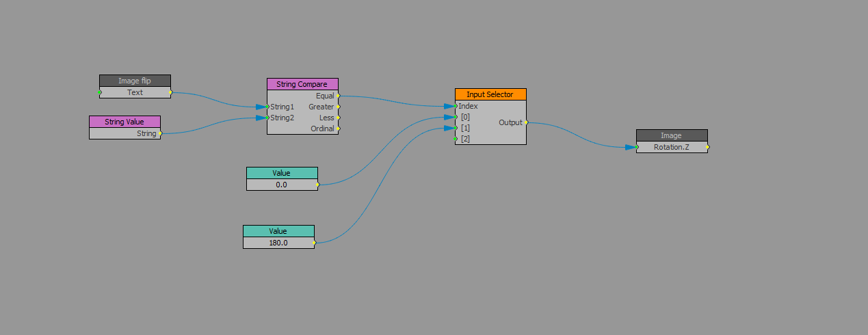Click the Equal output of String Compare
The width and height of the screenshot is (868, 335).
pyautogui.click(x=325, y=96)
